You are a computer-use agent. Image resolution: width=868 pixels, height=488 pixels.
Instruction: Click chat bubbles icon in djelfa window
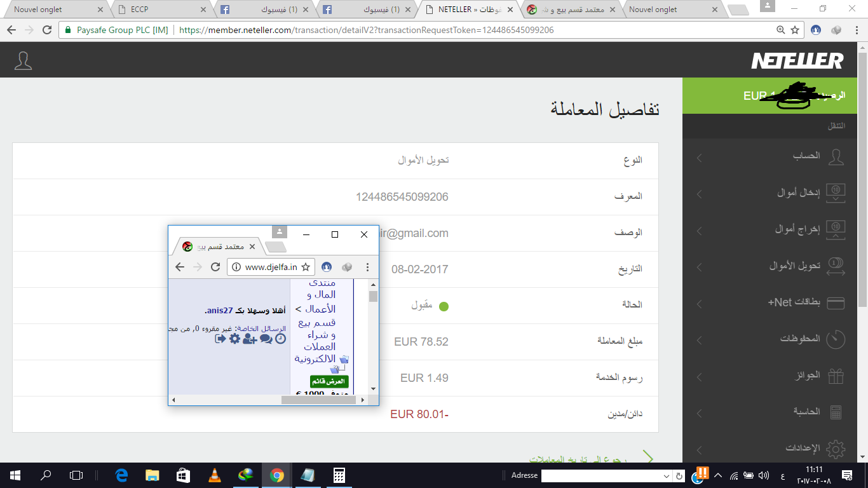(266, 339)
